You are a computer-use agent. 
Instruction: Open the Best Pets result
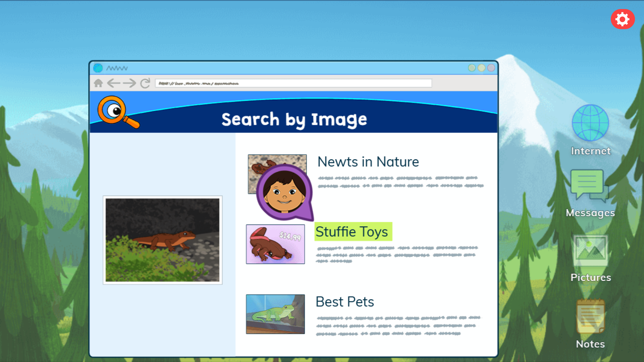coord(345,302)
